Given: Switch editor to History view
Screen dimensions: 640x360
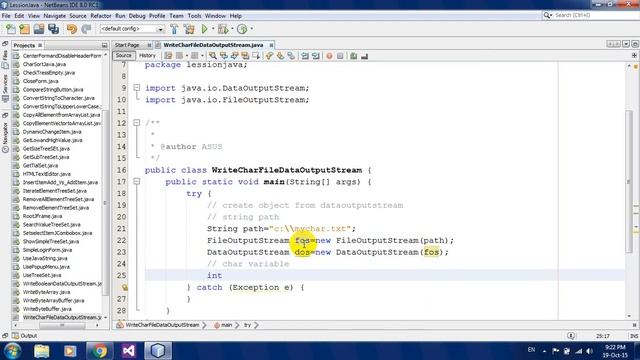Looking at the screenshot, I should (x=147, y=56).
